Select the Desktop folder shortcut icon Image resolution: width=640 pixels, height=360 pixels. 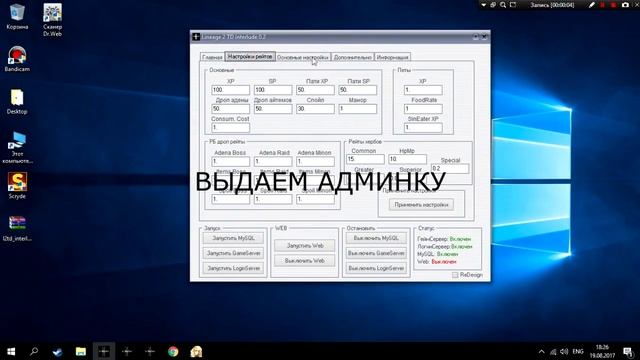point(17,101)
